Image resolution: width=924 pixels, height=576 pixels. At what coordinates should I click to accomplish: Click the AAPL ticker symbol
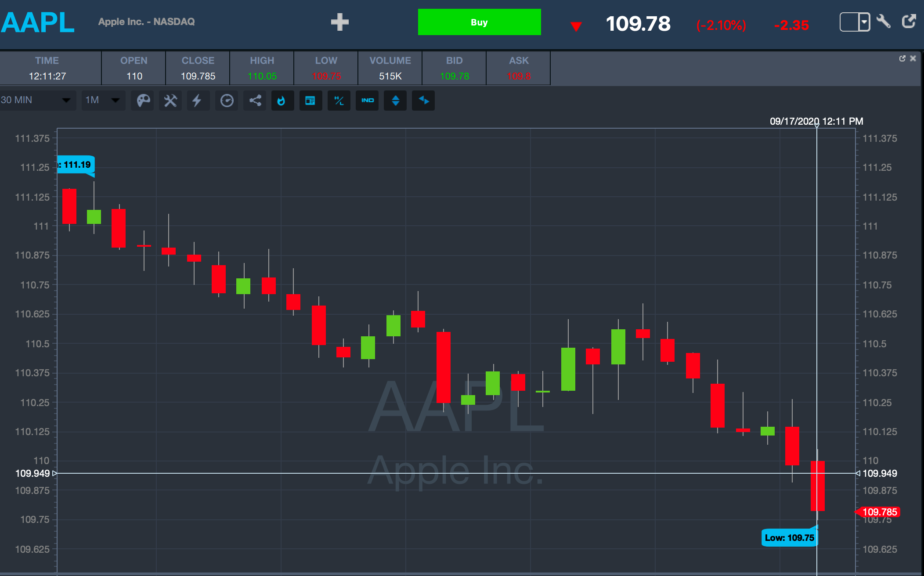[38, 22]
